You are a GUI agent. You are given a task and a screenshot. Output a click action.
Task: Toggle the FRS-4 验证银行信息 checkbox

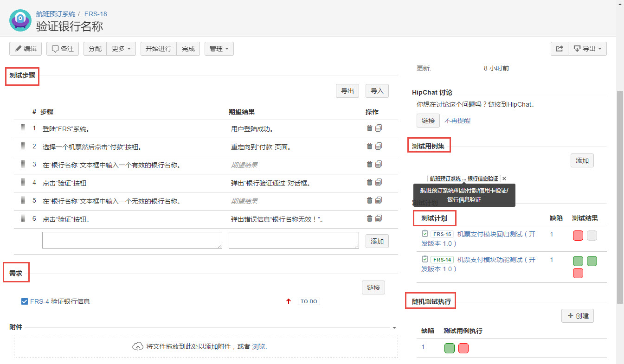point(25,301)
